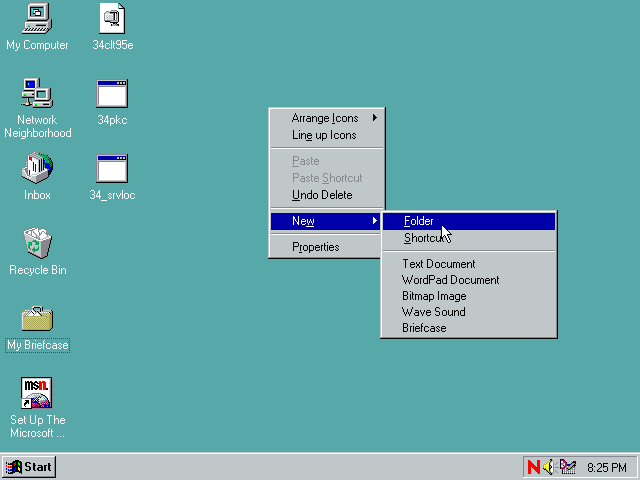Choose Line up Icons from context menu
This screenshot has width=640, height=480.
pyautogui.click(x=327, y=135)
